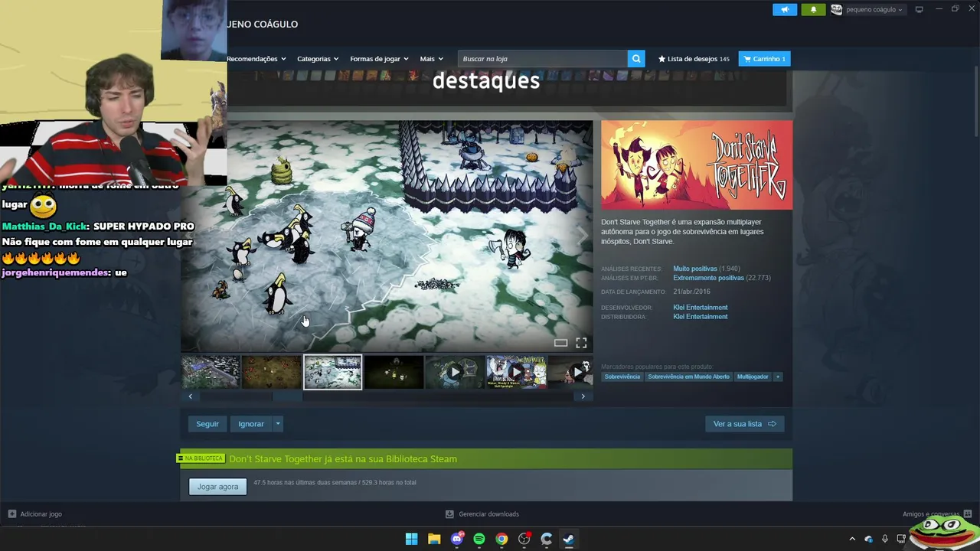
Task: Open Amigos e conversas chat icon
Action: tap(968, 514)
